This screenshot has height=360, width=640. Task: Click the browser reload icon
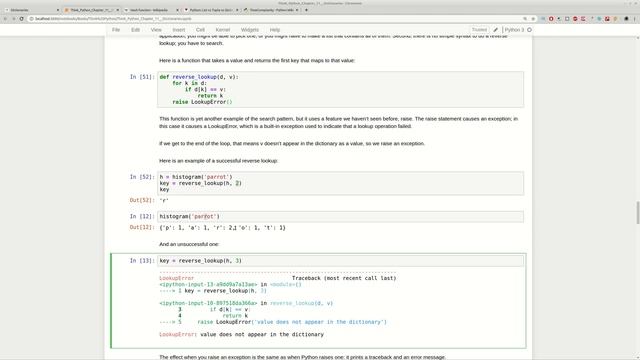click(x=22, y=19)
